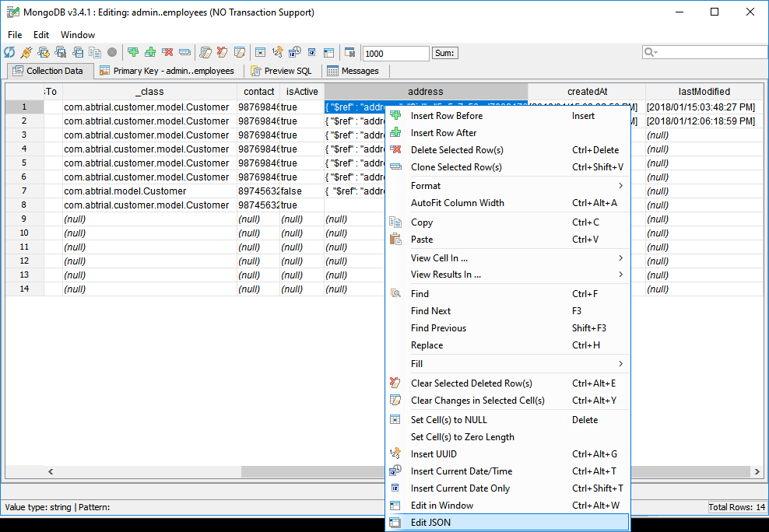
Task: Select Edit in Window from the context menu
Action: pos(509,506)
